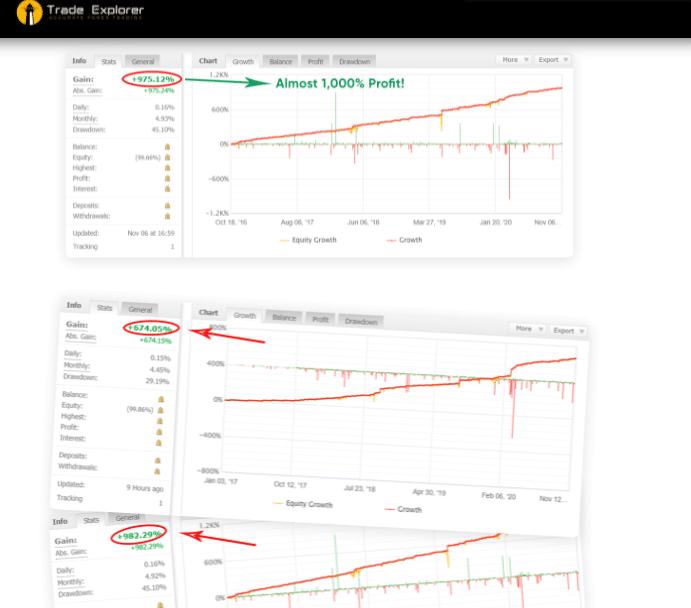The width and height of the screenshot is (691, 608).
Task: Open General tab in +982.29% widget
Action: click(127, 518)
